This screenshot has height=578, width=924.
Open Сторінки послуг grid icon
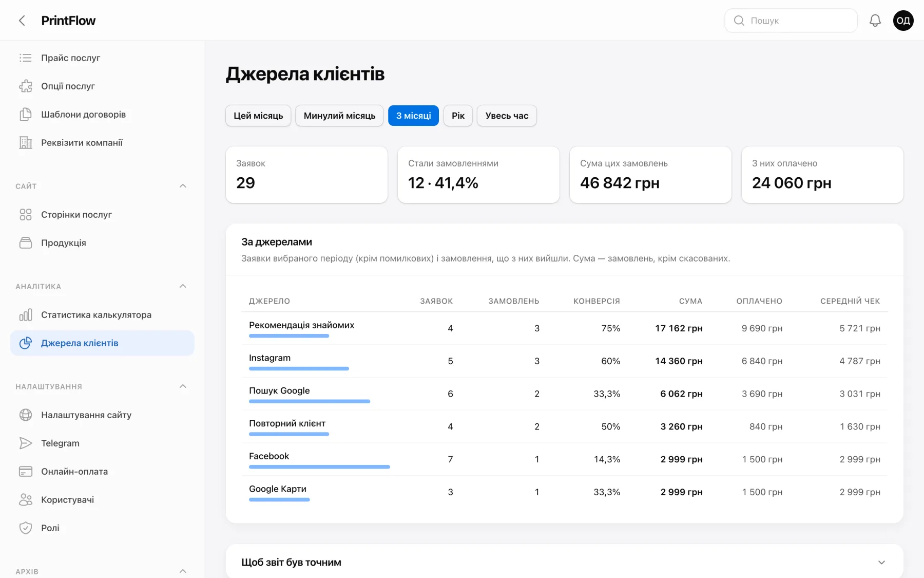pyautogui.click(x=26, y=215)
